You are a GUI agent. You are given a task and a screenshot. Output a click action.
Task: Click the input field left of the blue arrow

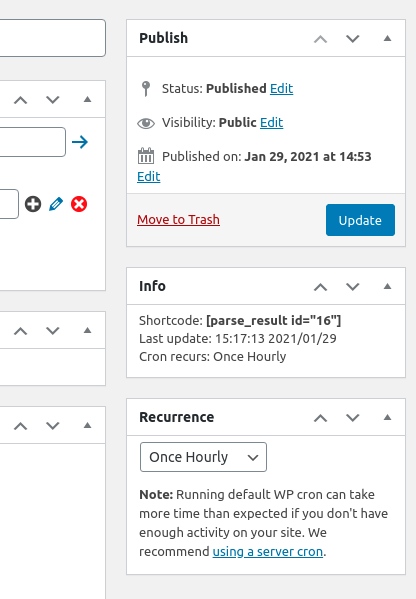33,142
